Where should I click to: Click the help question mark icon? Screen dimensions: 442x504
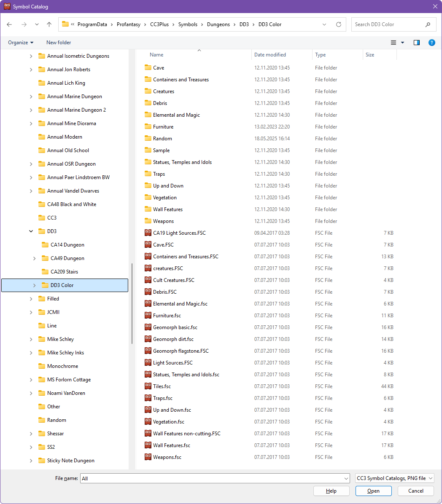(431, 43)
